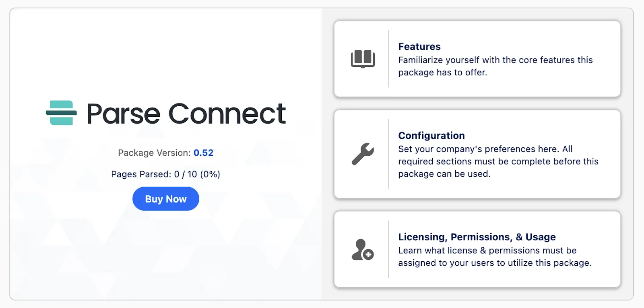Click the vertical divider in Configuration card

pos(389,154)
